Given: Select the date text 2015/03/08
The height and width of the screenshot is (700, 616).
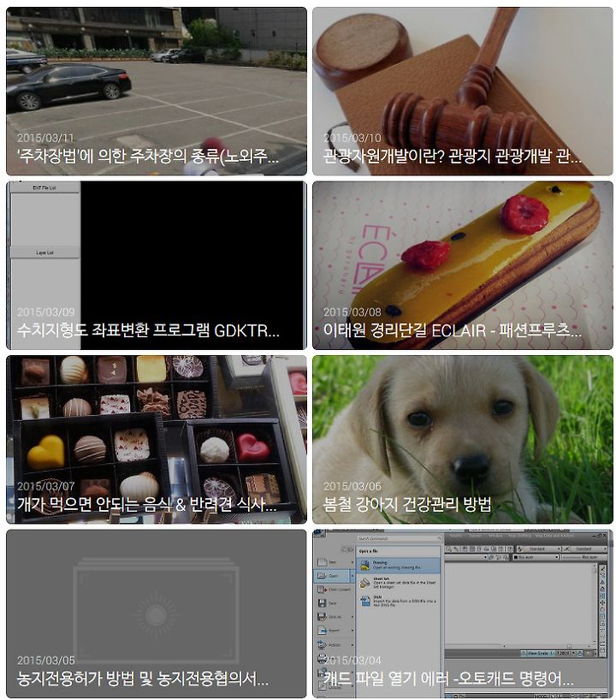Looking at the screenshot, I should (352, 312).
